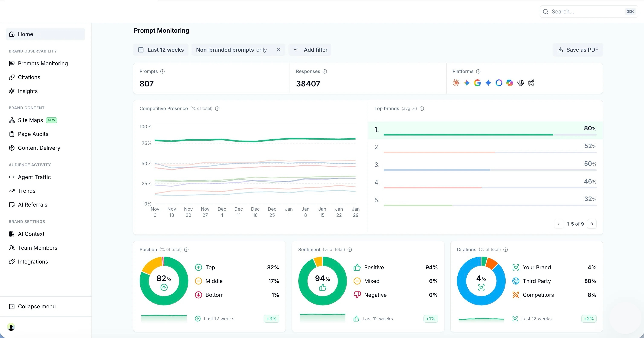Click the Copilot platform icon
Image resolution: width=644 pixels, height=338 pixels.
coord(510,83)
